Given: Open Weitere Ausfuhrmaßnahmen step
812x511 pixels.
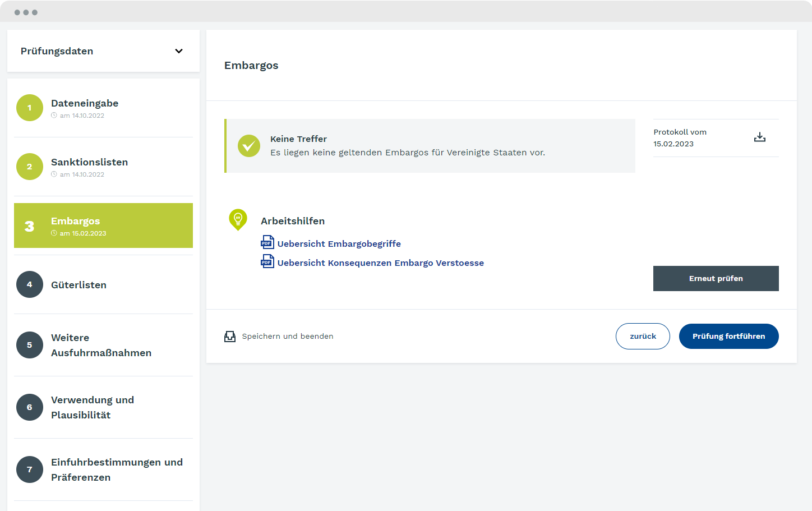Looking at the screenshot, I should [x=101, y=345].
